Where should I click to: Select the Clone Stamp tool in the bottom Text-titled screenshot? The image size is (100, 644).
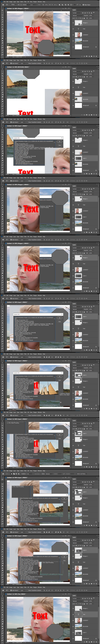point(3,615)
